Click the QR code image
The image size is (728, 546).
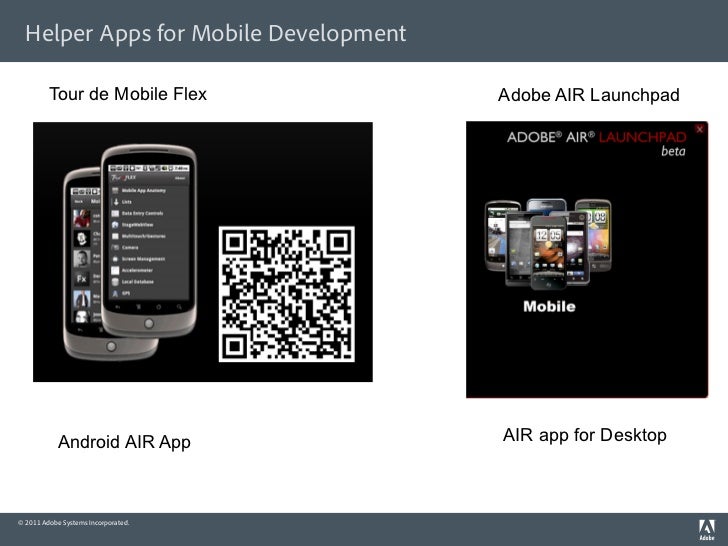[286, 294]
